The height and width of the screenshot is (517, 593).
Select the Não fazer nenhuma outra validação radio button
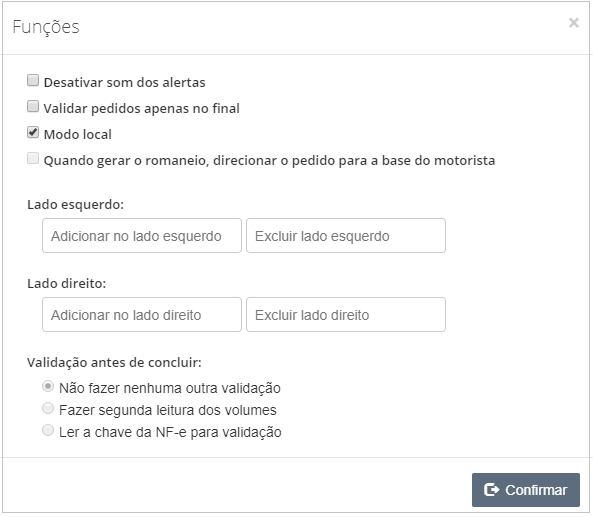click(x=48, y=387)
